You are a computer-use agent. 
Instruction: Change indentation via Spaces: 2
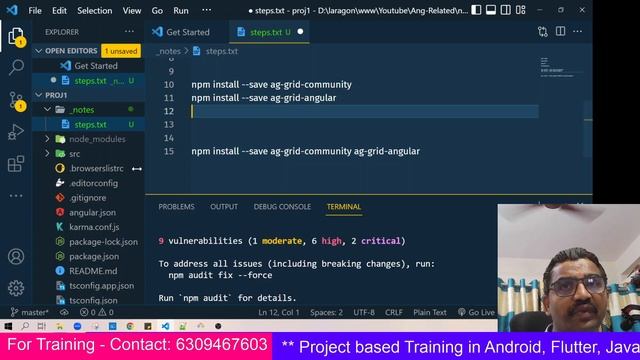pyautogui.click(x=326, y=313)
